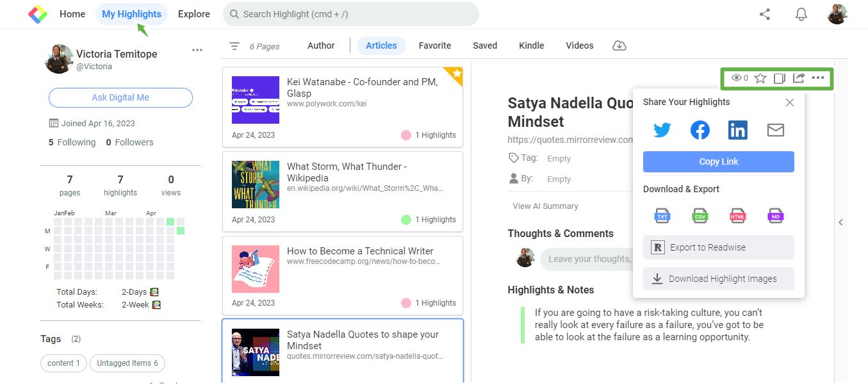The width and height of the screenshot is (868, 387).
Task: Open the three-dot more menu in article toolbar
Action: [x=818, y=78]
